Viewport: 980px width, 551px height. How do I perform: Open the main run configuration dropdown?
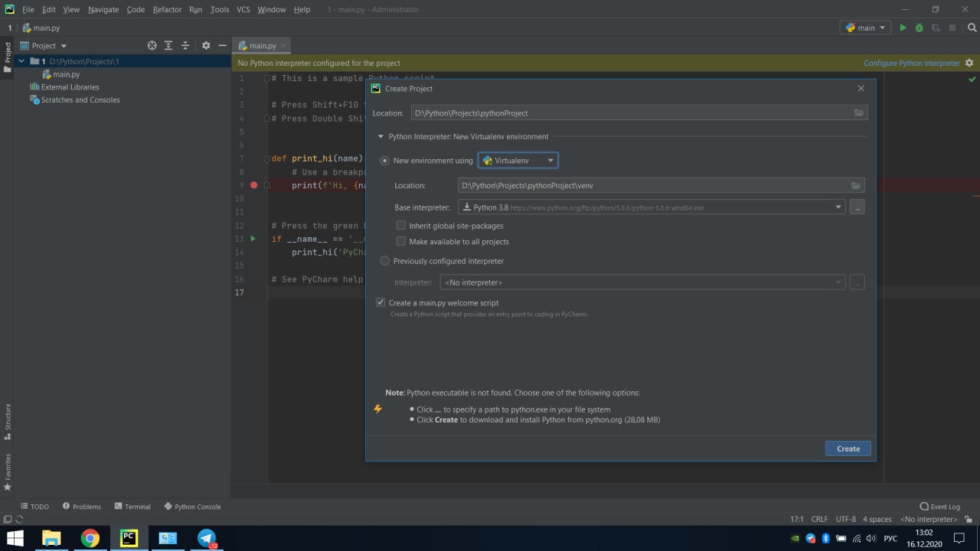click(x=865, y=28)
